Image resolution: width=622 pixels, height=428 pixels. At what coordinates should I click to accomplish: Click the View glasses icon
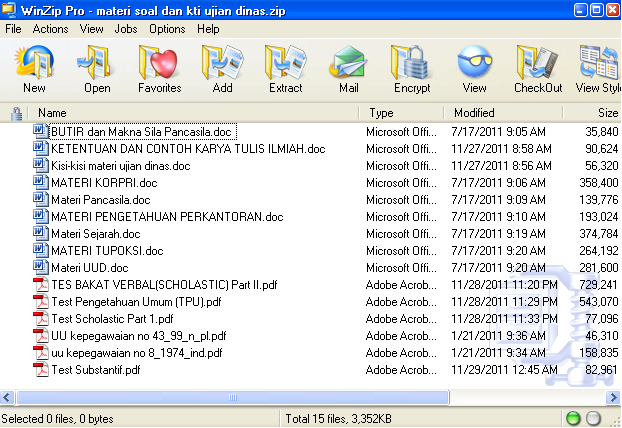coord(474,62)
